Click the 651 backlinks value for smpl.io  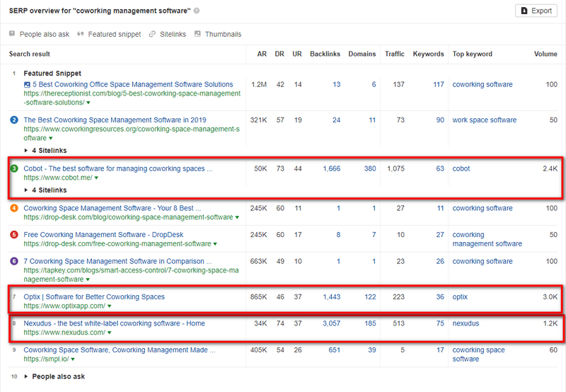(334, 350)
